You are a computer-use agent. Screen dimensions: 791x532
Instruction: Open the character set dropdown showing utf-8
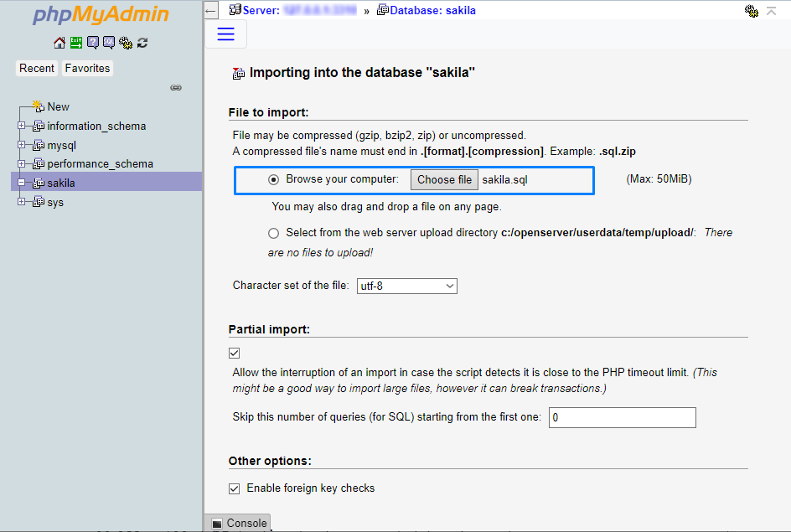coord(406,286)
